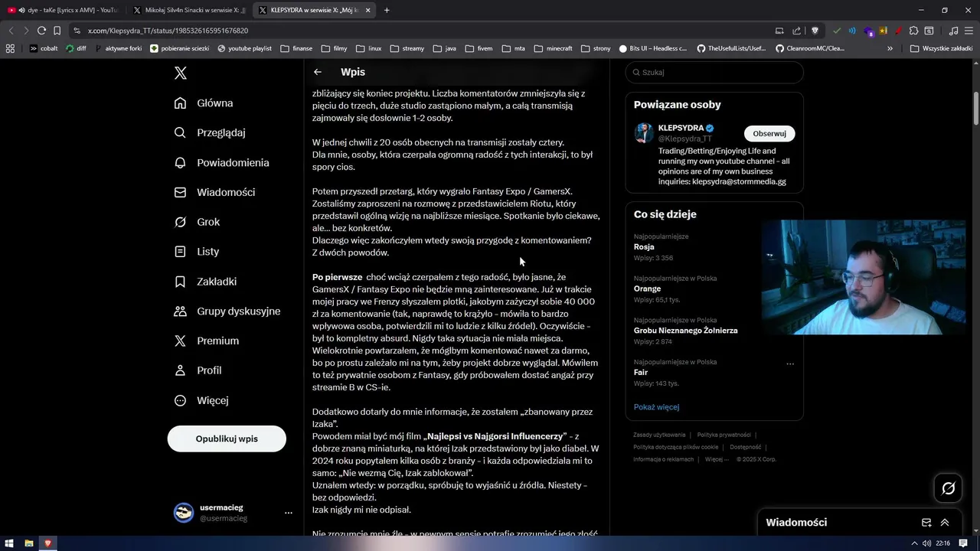
Task: Open the streamy bookmarks folder
Action: click(407, 48)
